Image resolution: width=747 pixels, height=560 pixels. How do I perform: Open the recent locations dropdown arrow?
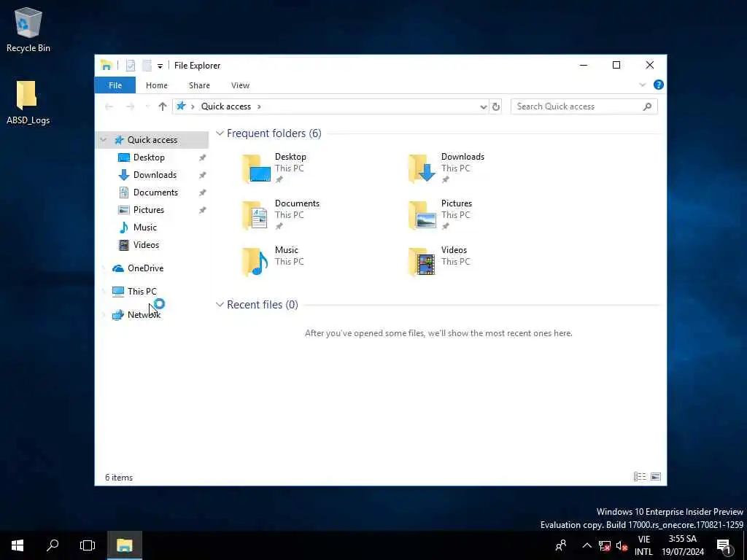tap(147, 106)
